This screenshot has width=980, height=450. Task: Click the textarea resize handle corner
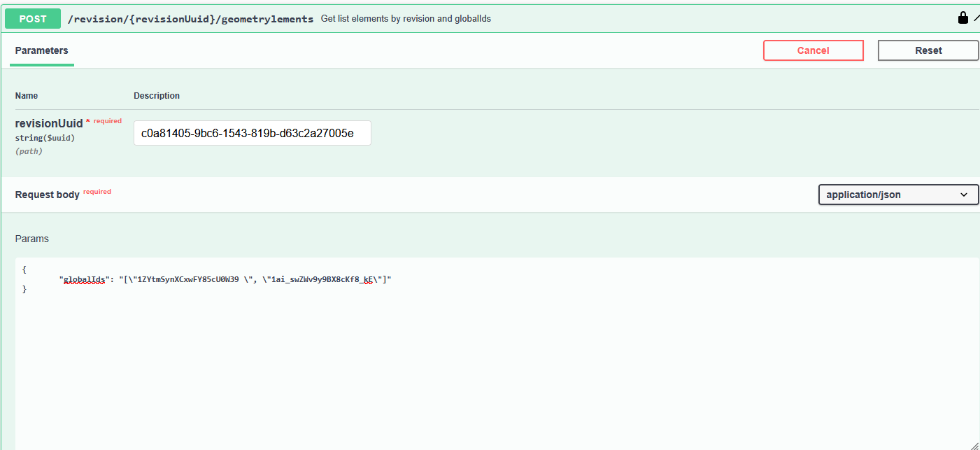coord(973,445)
